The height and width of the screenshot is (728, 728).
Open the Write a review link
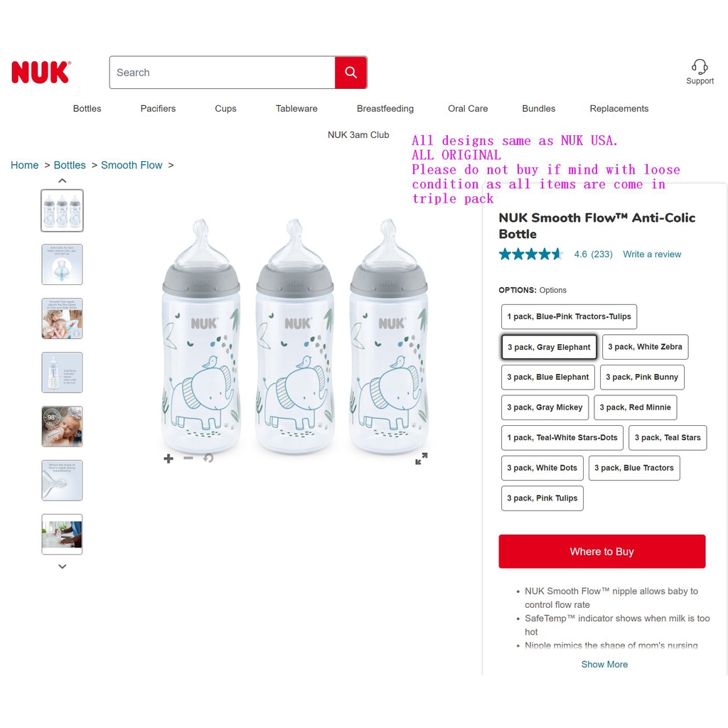point(652,255)
